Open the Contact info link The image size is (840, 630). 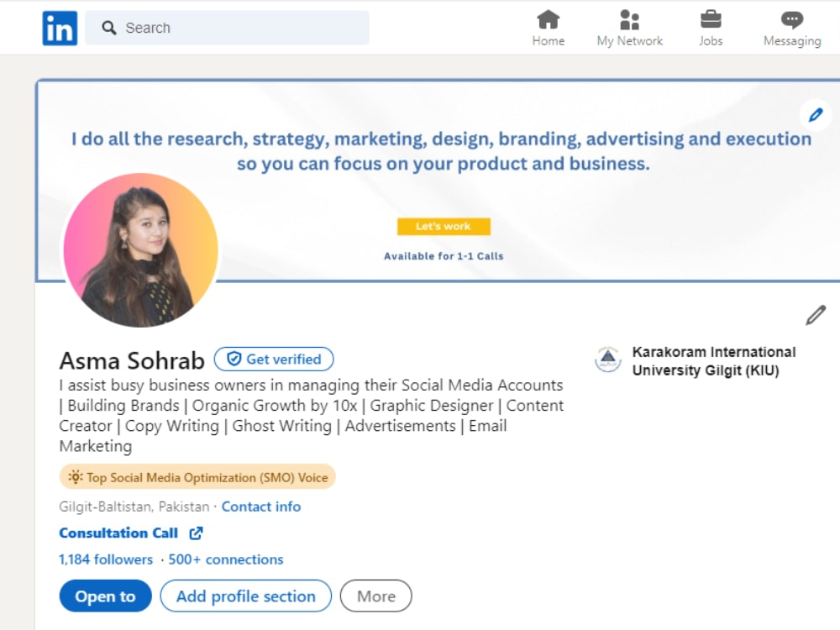[x=261, y=507]
